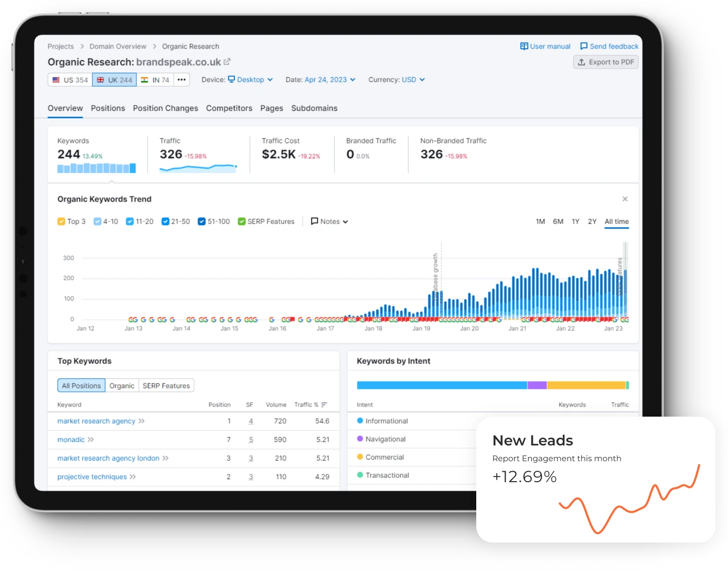The image size is (728, 573).
Task: Open the Notes dropdown in trend chart
Action: [329, 221]
